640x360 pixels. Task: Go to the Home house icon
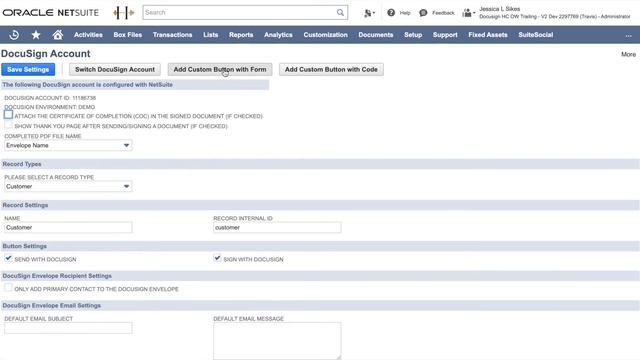pyautogui.click(x=58, y=35)
